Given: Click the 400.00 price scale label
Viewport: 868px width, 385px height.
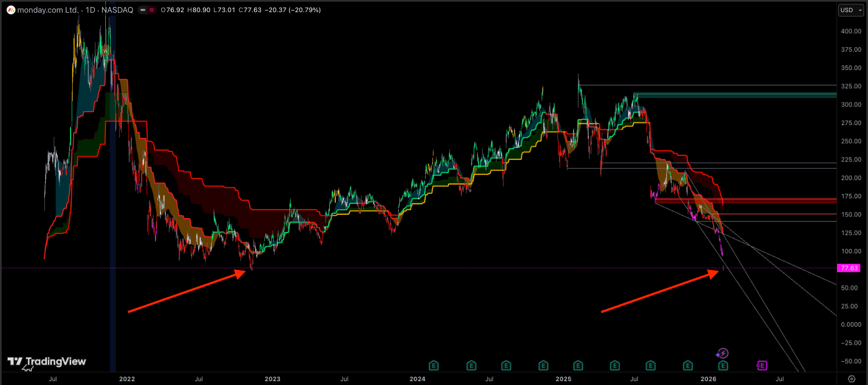Looking at the screenshot, I should tap(851, 31).
